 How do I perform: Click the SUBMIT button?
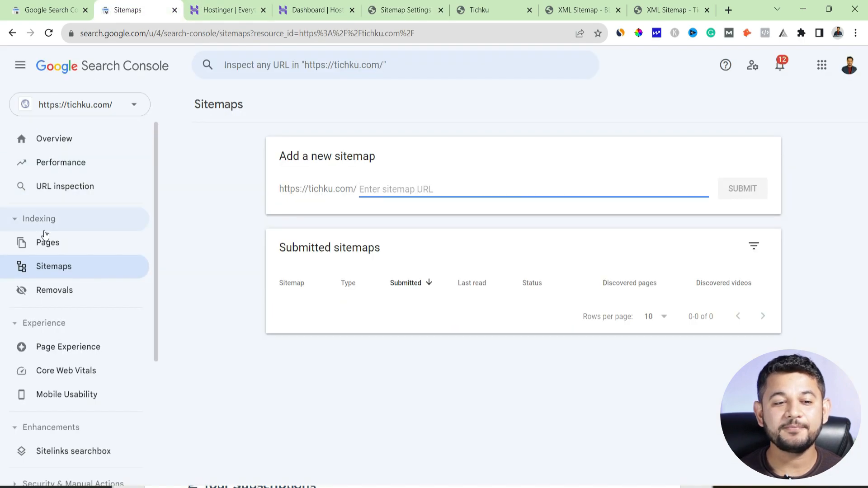pos(742,188)
